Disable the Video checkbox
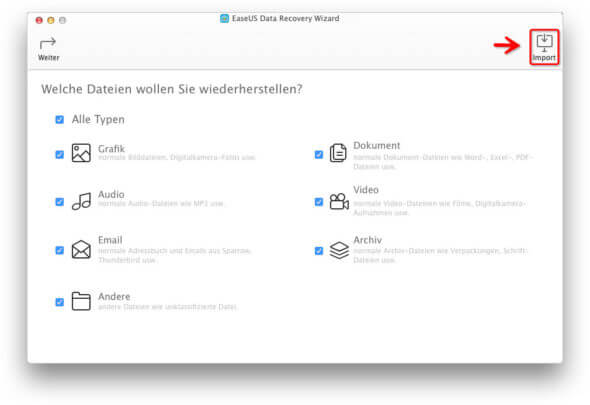This screenshot has width=590, height=405. coord(319,202)
